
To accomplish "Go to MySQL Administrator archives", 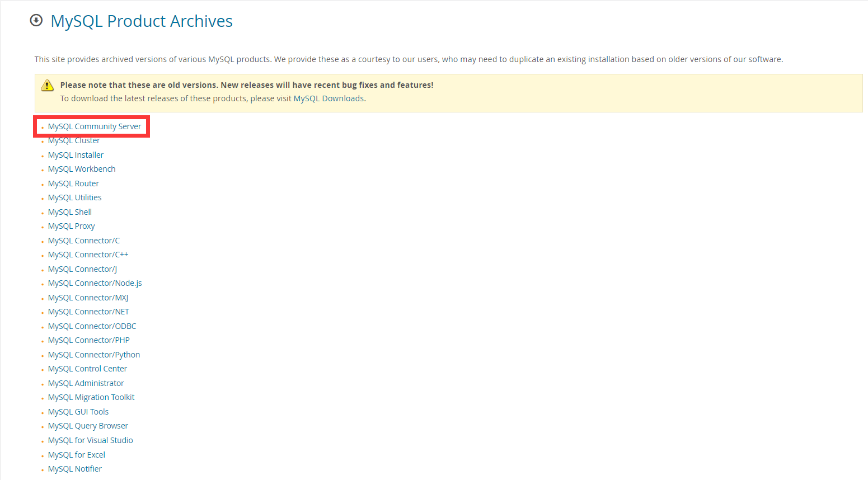I will (x=86, y=383).
